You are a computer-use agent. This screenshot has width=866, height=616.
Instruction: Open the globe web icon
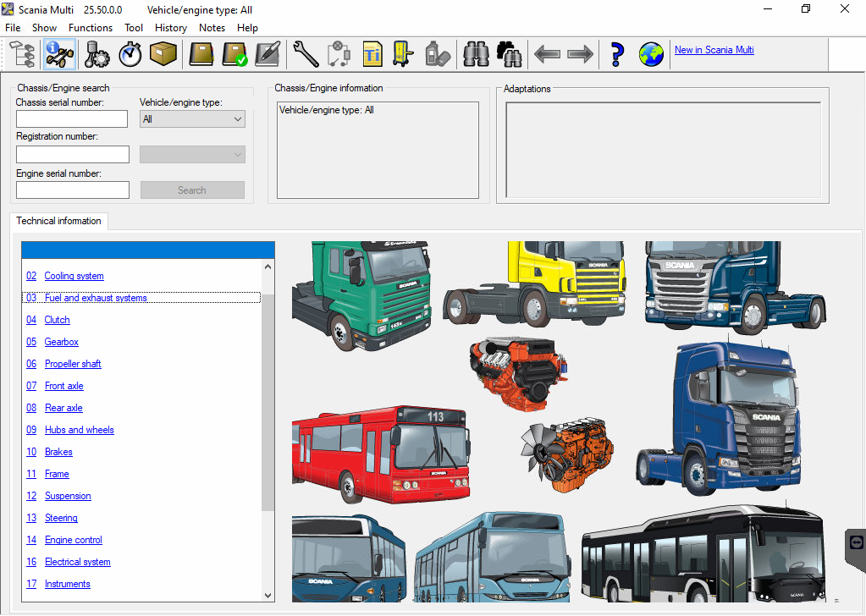(651, 54)
